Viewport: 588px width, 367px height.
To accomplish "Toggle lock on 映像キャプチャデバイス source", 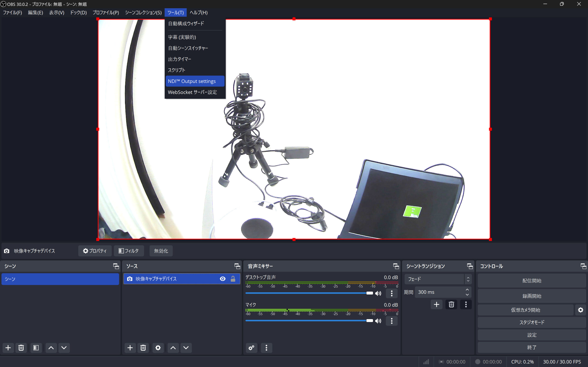I will pyautogui.click(x=233, y=279).
